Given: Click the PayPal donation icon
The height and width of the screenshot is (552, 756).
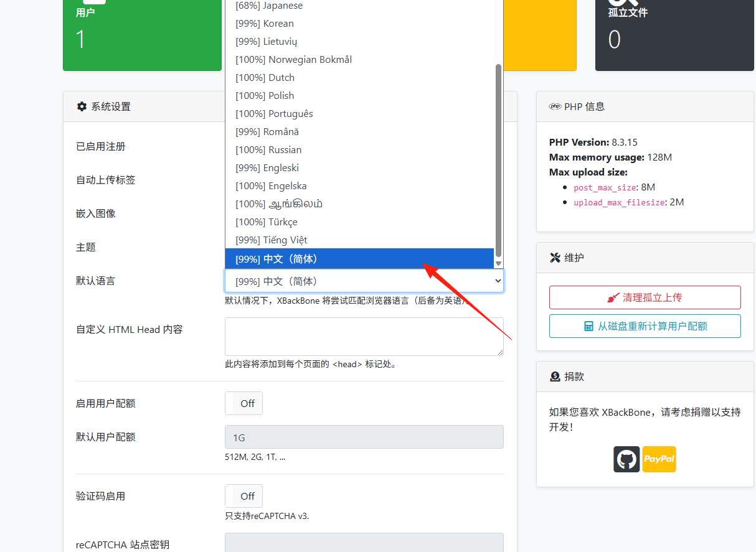Looking at the screenshot, I should (659, 459).
